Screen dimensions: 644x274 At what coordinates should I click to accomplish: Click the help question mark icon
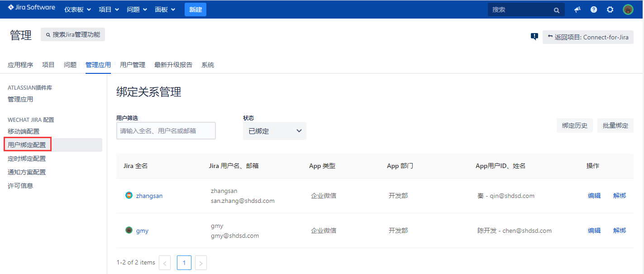tap(594, 10)
